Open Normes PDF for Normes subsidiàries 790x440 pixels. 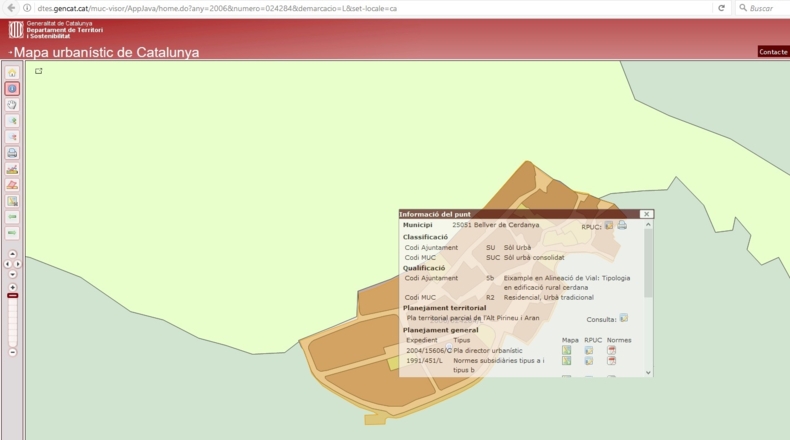612,361
